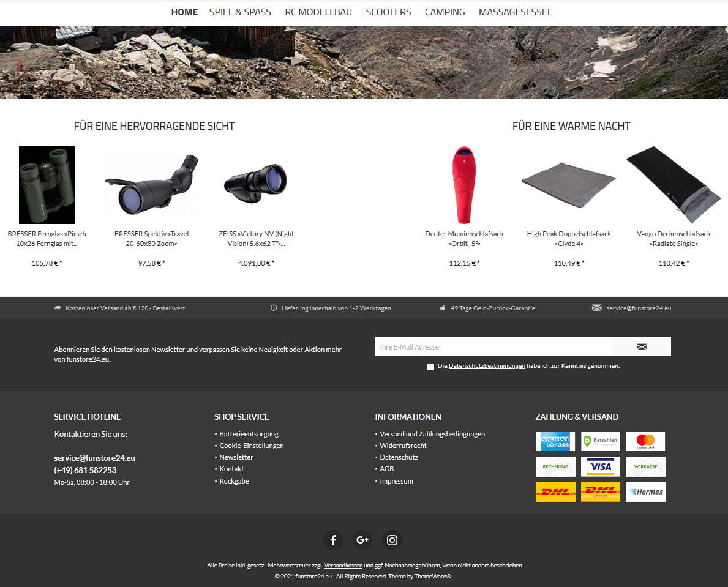Open the CAMPING menu item
The height and width of the screenshot is (587, 728).
[445, 12]
